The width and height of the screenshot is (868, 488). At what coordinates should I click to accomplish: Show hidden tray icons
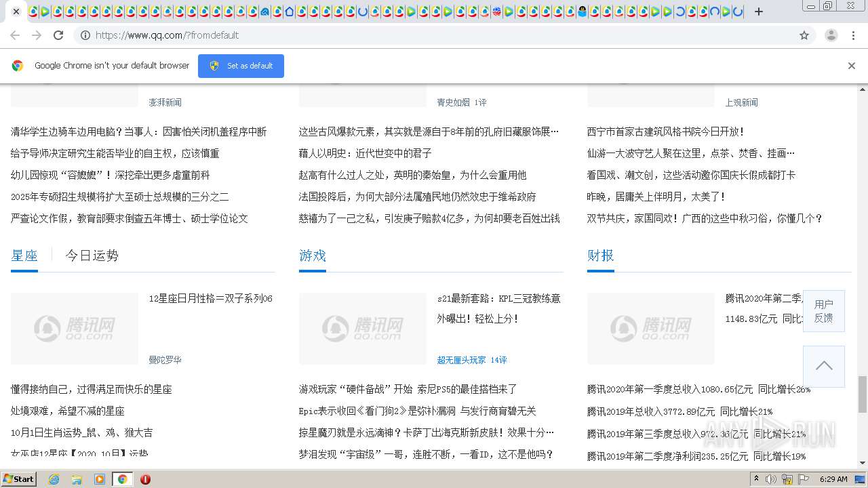click(757, 479)
